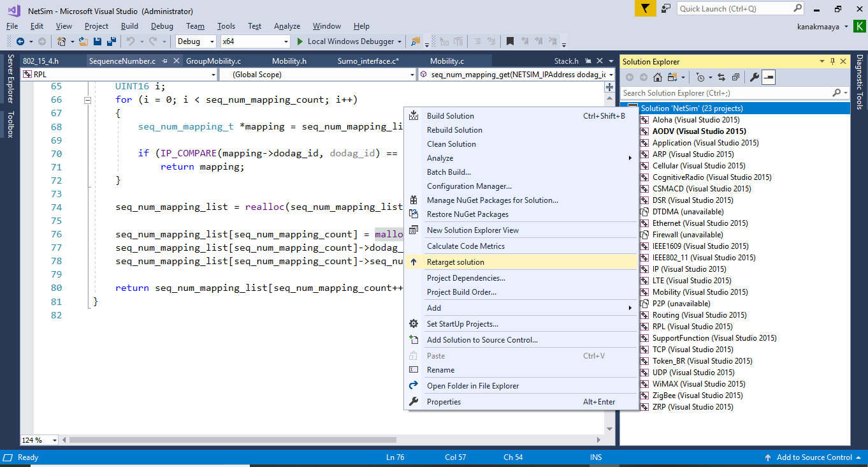
Task: Toggle auto-hide pin on Solution Explorer
Action: coord(832,61)
